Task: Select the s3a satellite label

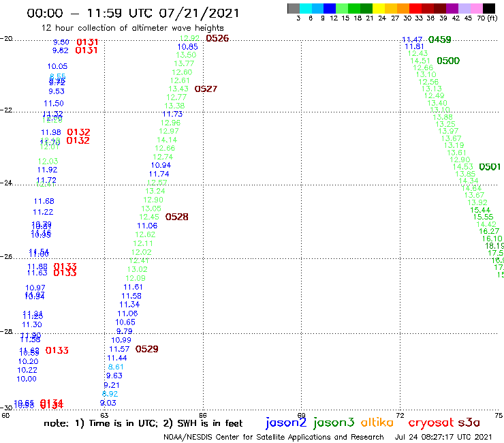Action: [x=469, y=423]
